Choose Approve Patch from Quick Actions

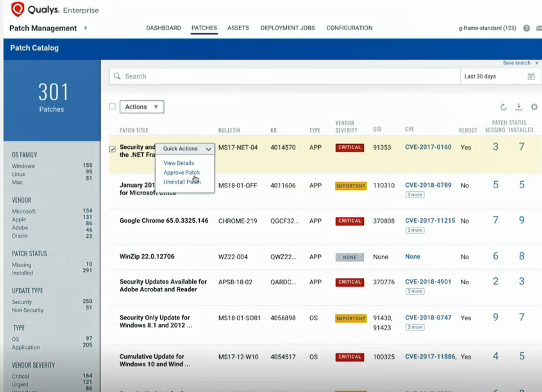point(181,173)
